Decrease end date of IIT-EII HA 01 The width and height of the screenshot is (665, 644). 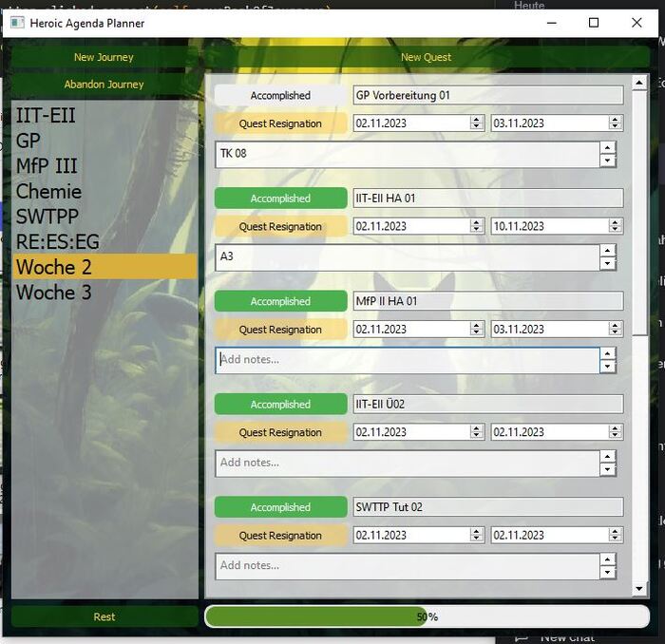point(615,230)
